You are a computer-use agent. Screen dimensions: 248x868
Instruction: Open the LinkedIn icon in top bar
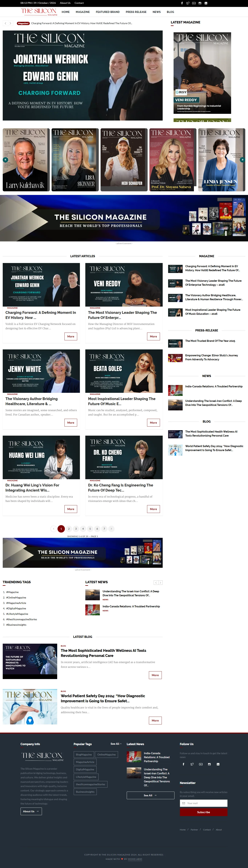click(206, 3)
